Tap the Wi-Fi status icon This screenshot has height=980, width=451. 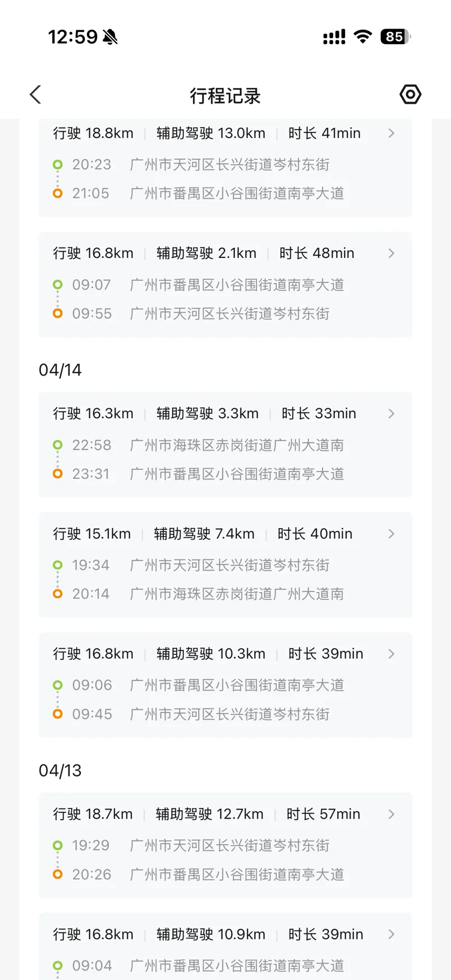point(363,37)
